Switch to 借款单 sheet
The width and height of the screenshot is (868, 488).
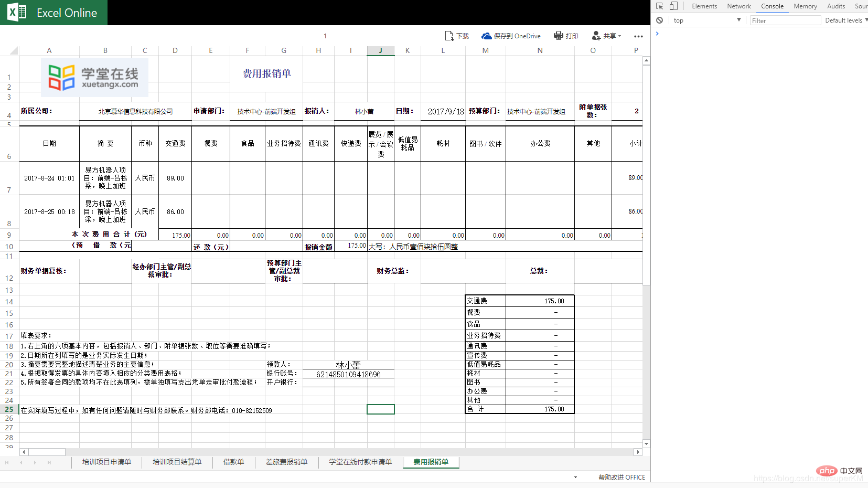[x=233, y=462]
